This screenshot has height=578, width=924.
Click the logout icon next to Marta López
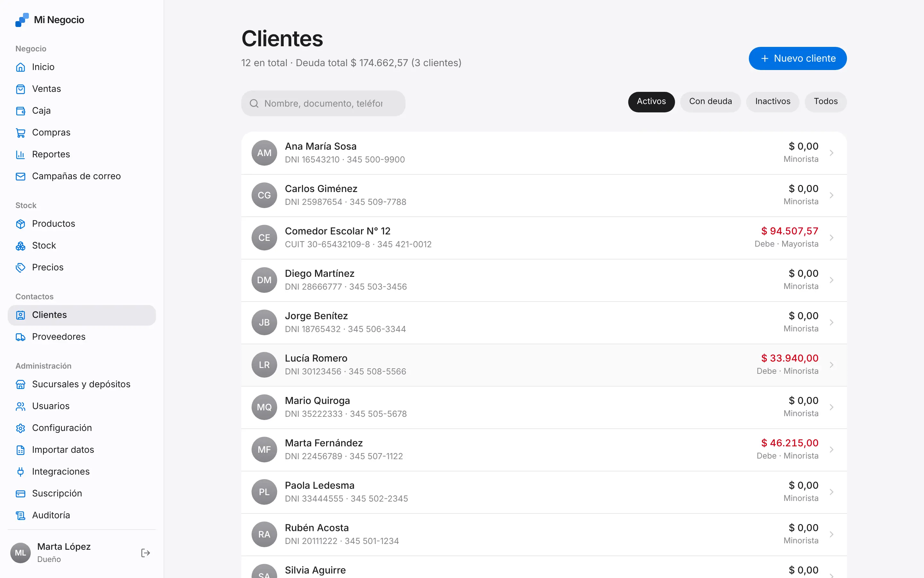[145, 553]
